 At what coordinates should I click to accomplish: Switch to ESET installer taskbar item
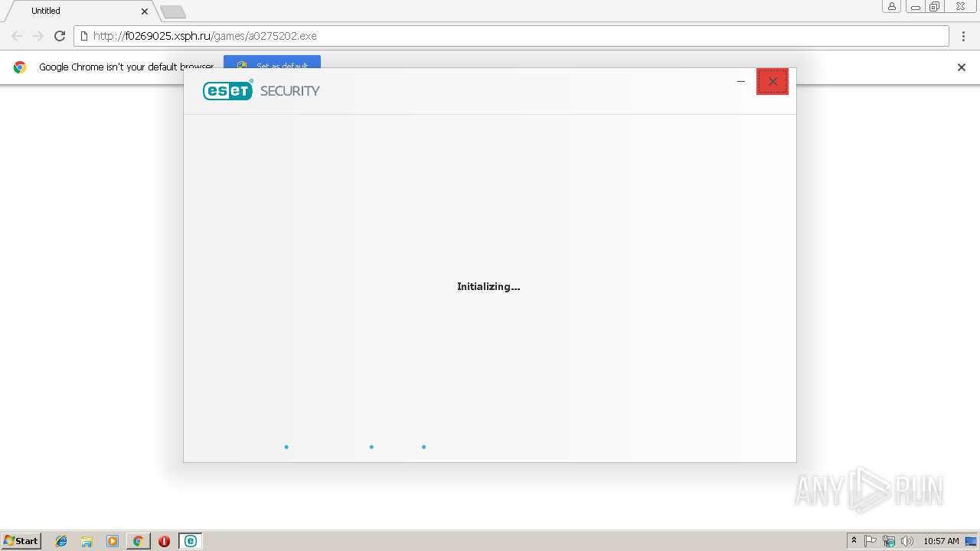[191, 541]
